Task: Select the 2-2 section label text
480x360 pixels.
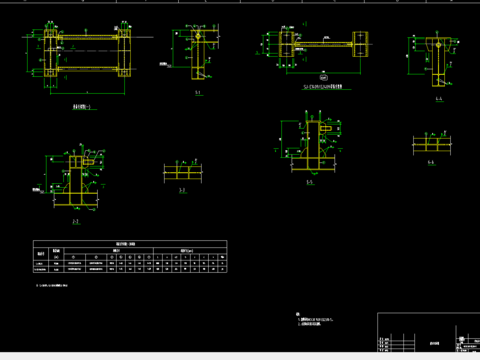Action: pyautogui.click(x=76, y=221)
